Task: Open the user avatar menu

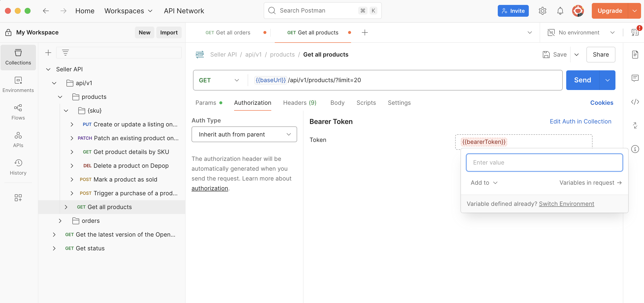Action: point(578,11)
